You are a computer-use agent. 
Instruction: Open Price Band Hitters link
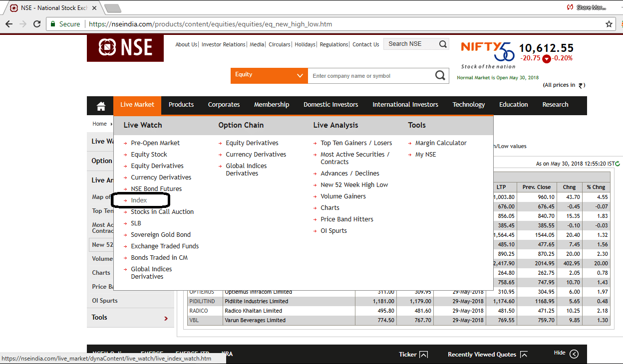[347, 219]
